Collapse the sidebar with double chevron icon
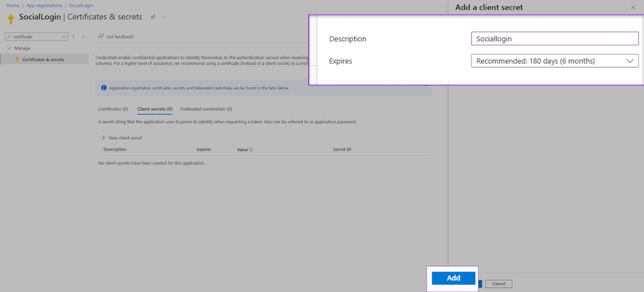Image resolution: width=644 pixels, height=292 pixels. pos(83,37)
